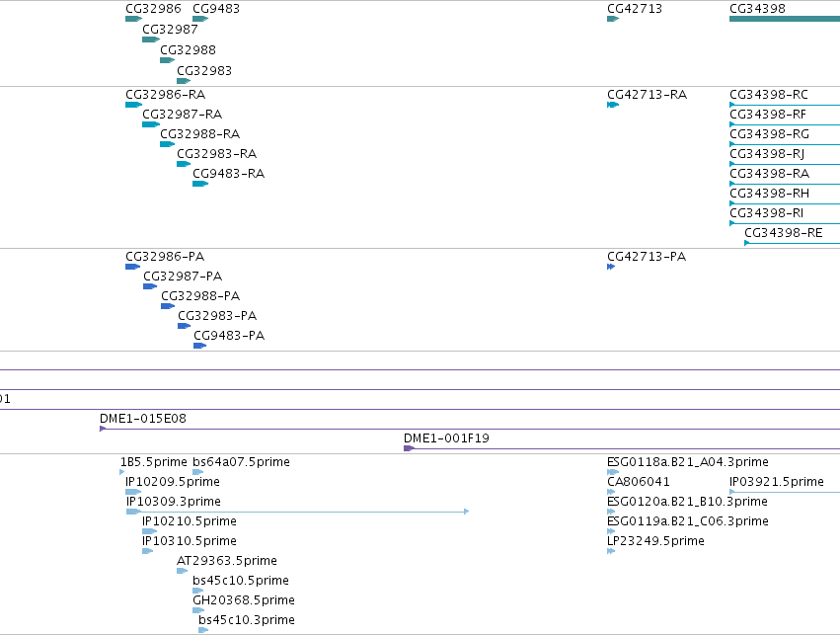Click EST CA806041
Screen dimensions: 840x635
coord(611,492)
